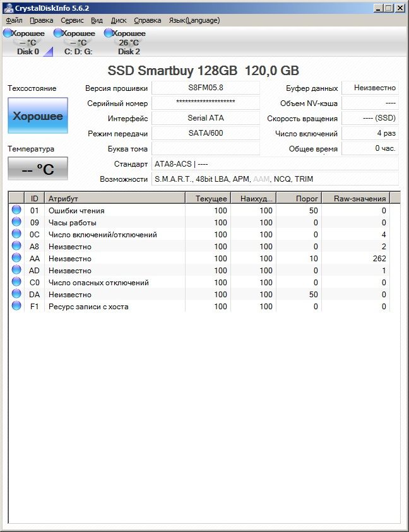
Task: Click status orb for attribute AA row
Action: pos(16,259)
